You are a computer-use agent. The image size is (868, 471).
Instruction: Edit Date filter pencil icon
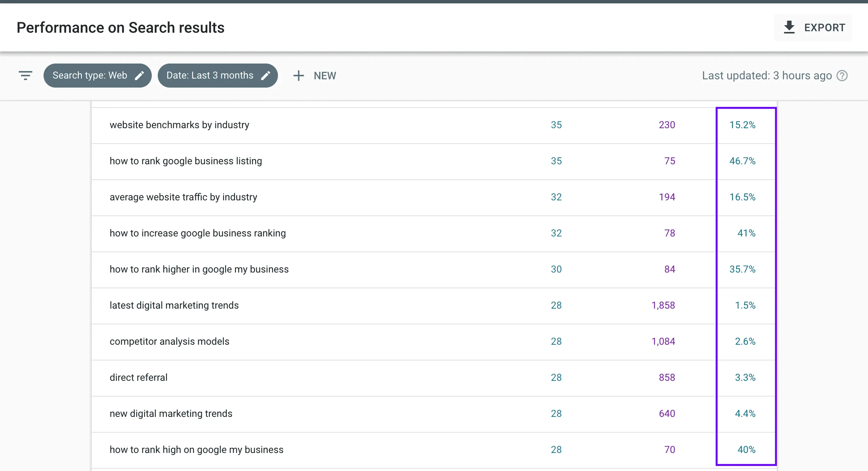point(266,76)
